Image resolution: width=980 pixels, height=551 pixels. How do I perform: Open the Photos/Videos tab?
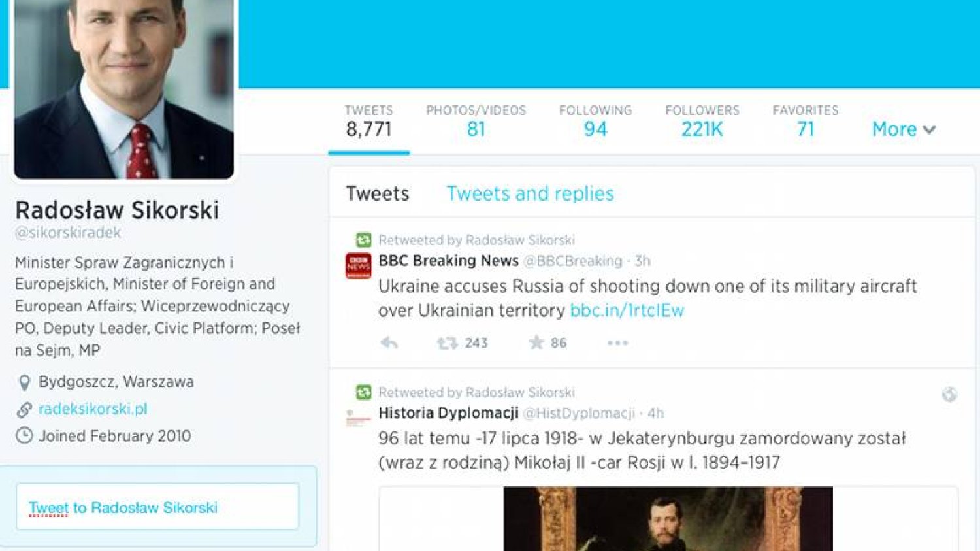pyautogui.click(x=476, y=121)
